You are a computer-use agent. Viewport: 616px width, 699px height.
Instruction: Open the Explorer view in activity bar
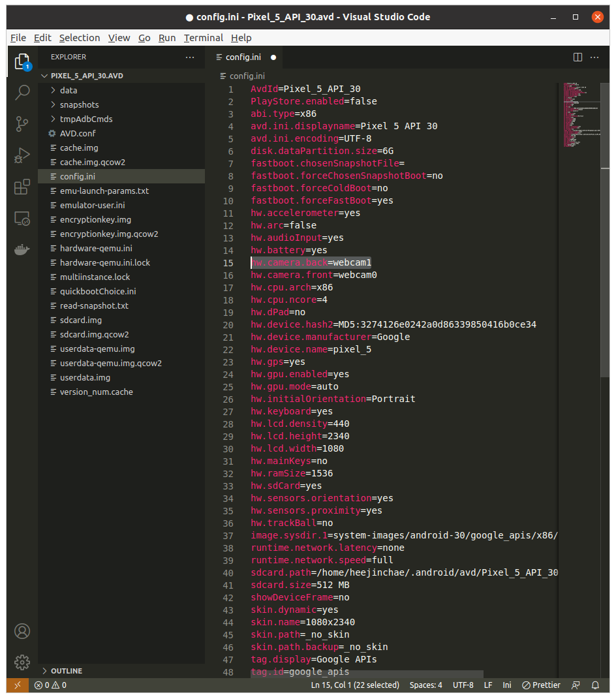[x=22, y=61]
